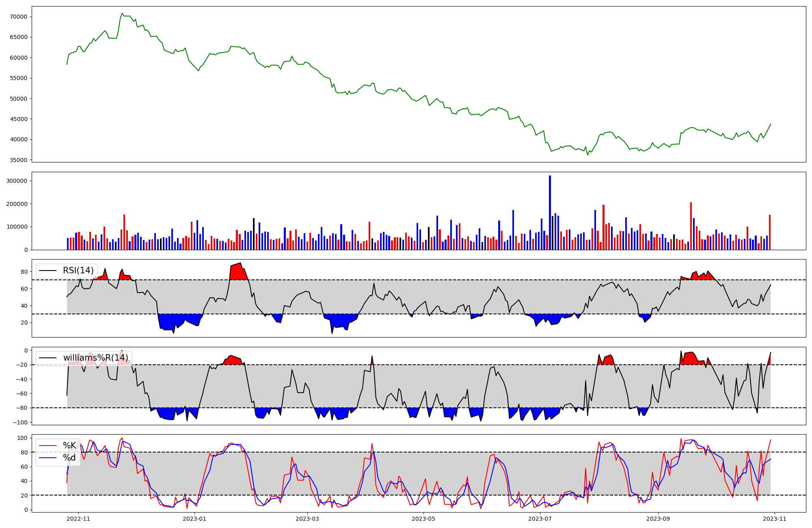Select the %K legend entry
The width and height of the screenshot is (812, 528).
tap(69, 446)
